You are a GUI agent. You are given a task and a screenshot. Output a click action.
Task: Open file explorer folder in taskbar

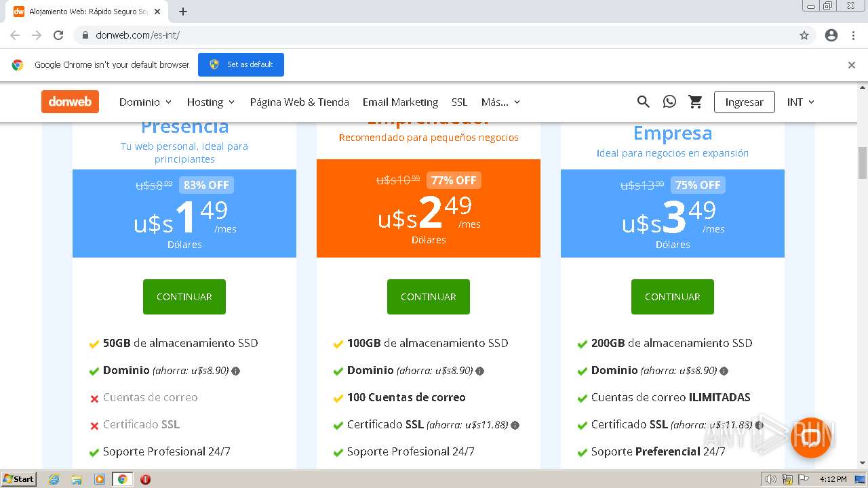(77, 479)
